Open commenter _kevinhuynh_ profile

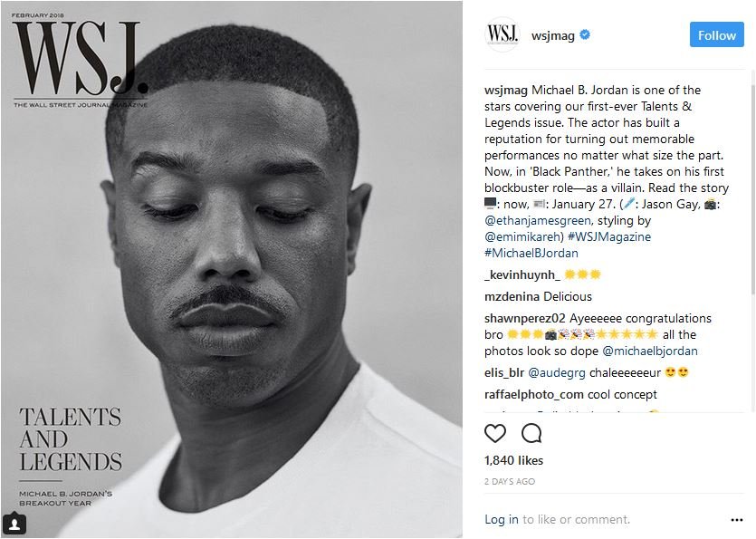[x=522, y=274]
